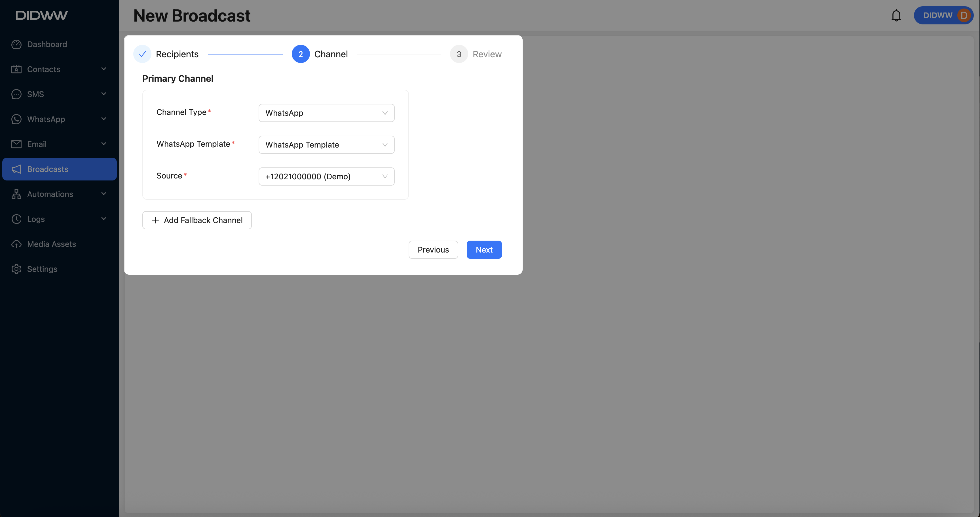Viewport: 980px width, 517px height.
Task: Open the Source number dropdown
Action: coord(326,177)
